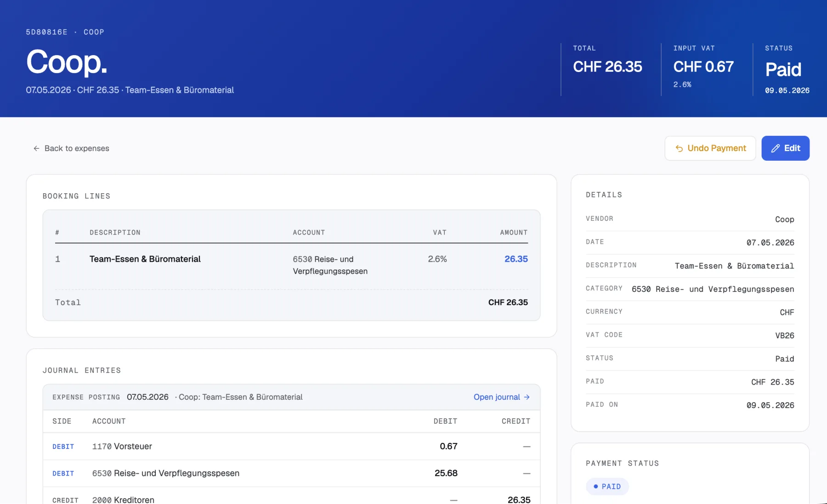Click the PAID status badge
The width and height of the screenshot is (827, 504).
tap(607, 487)
